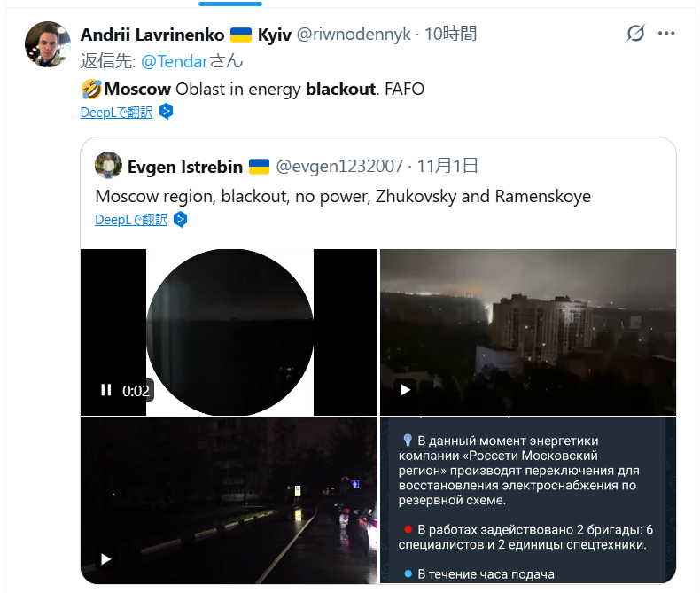
Task: Play the top-right apartment building video
Action: click(405, 390)
